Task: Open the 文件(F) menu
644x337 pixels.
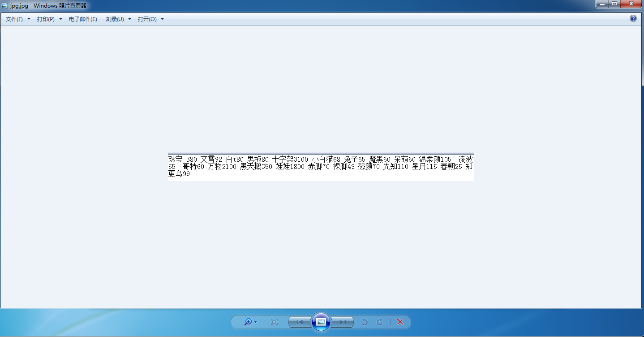Action: (x=18, y=19)
